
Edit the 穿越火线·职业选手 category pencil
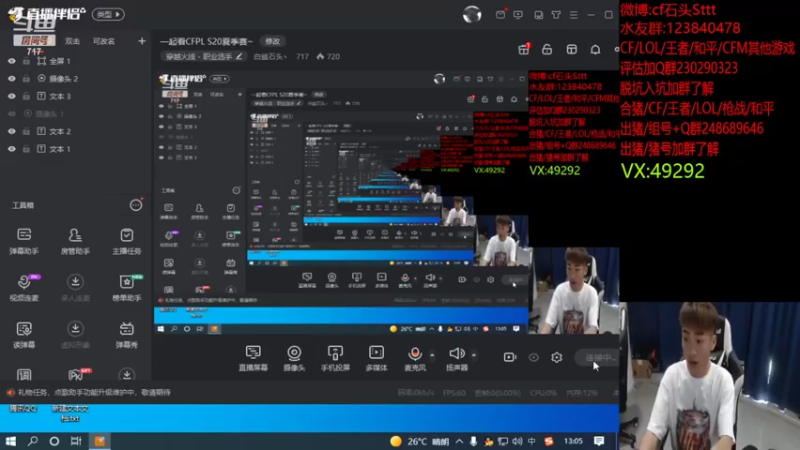[x=239, y=56]
